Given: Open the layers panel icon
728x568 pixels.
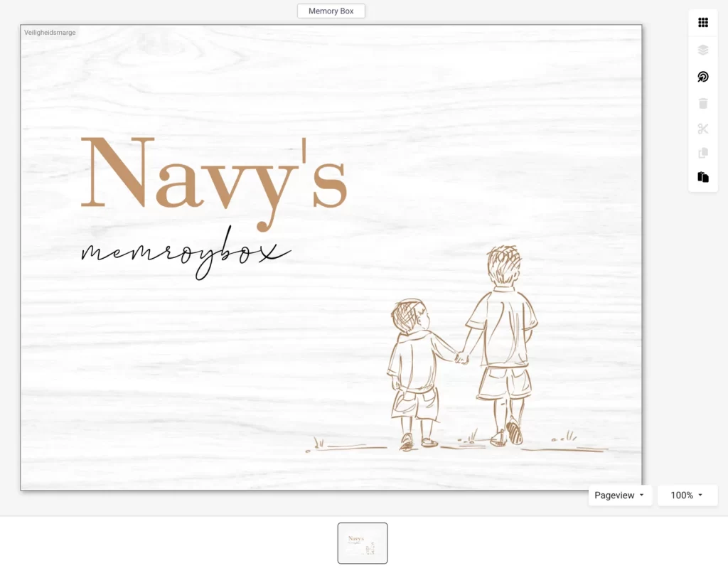Looking at the screenshot, I should [x=703, y=50].
